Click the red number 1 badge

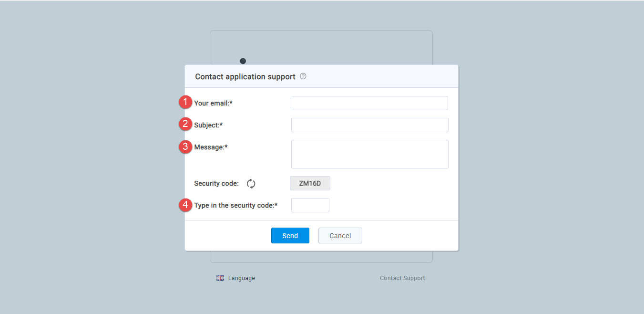pos(185,103)
